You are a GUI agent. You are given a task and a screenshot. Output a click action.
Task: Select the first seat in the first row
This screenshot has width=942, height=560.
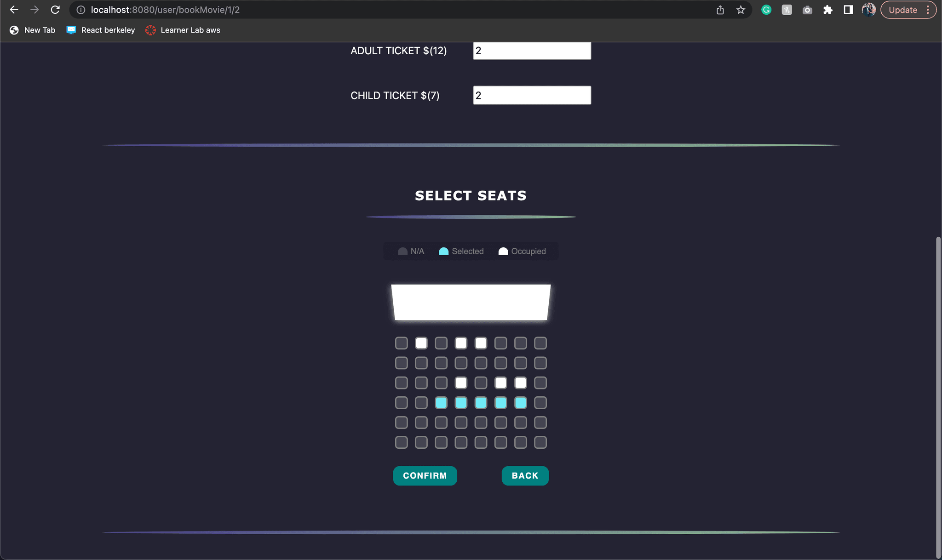click(x=402, y=343)
